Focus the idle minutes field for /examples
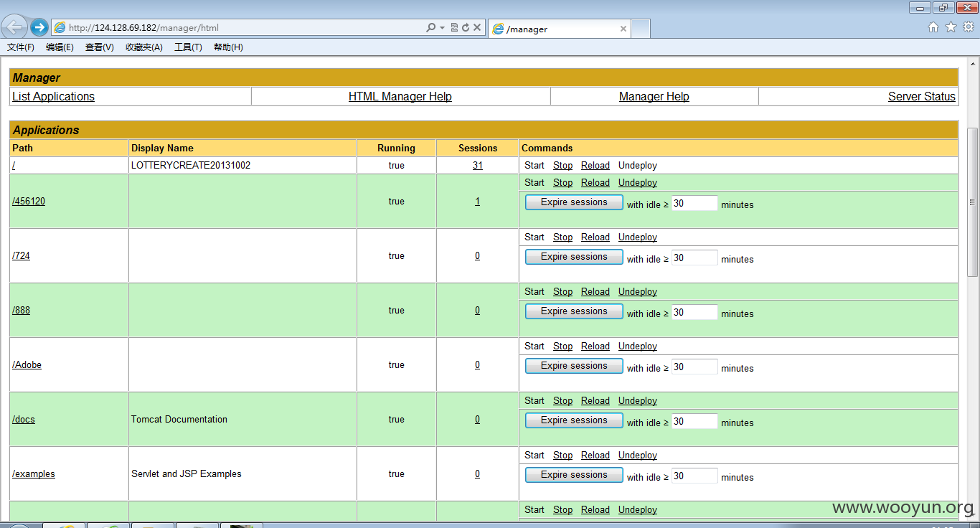 pyautogui.click(x=694, y=476)
